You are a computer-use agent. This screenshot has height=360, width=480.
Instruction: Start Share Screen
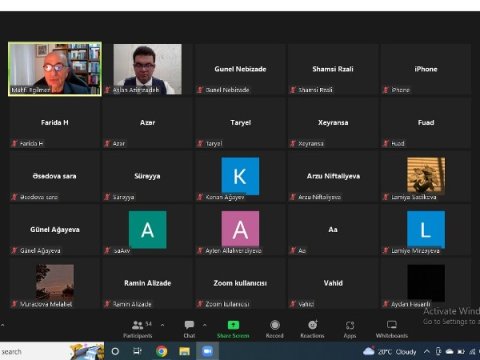coord(233,329)
